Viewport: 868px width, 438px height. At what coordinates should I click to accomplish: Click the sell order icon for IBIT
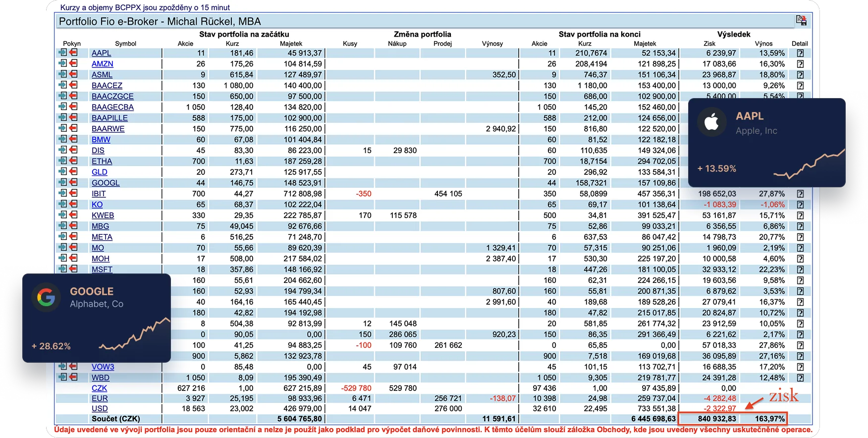(73, 193)
